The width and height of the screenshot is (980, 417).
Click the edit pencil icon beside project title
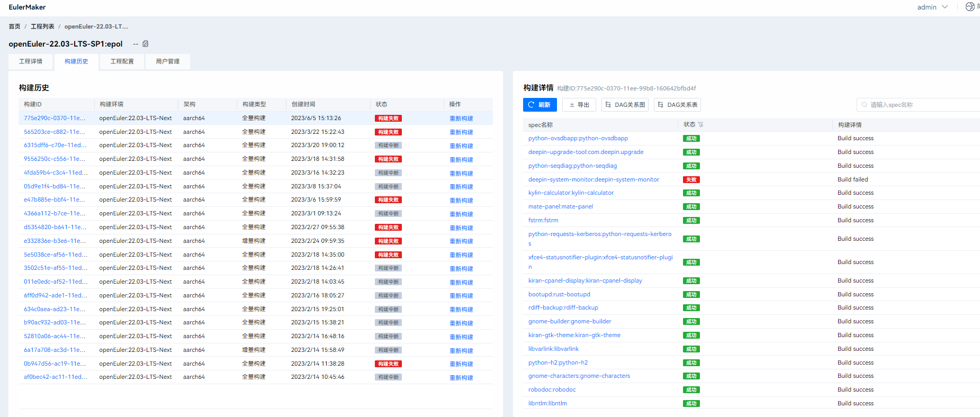146,44
